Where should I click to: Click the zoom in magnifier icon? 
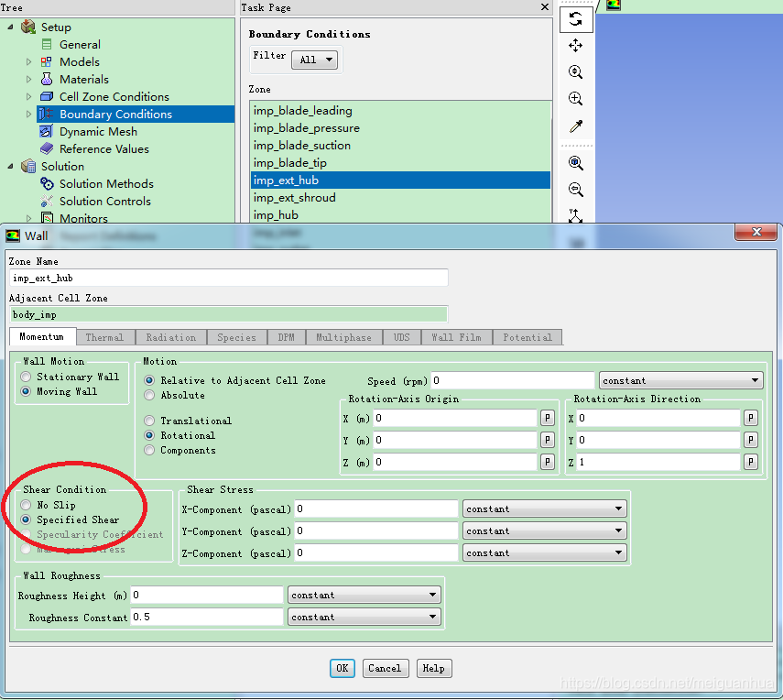coord(575,99)
